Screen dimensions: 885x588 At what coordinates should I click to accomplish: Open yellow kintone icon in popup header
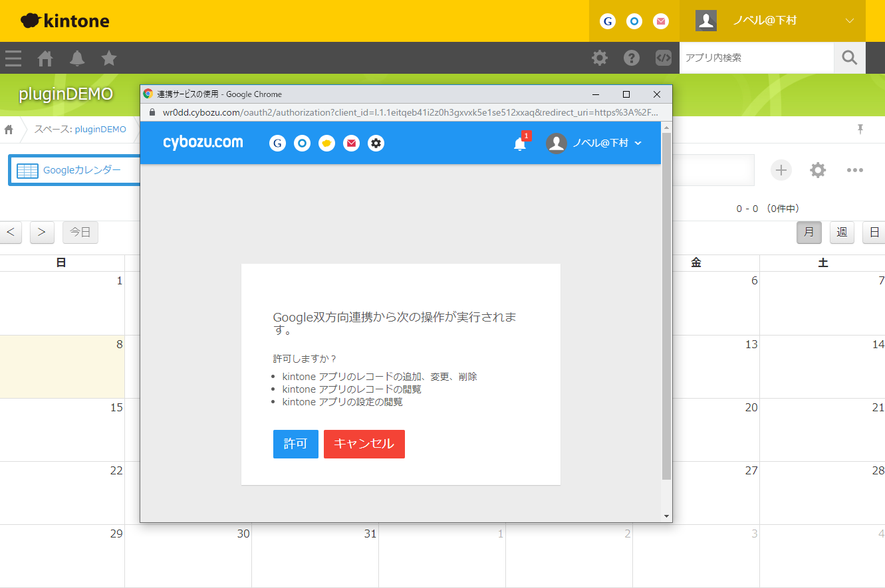coord(326,143)
